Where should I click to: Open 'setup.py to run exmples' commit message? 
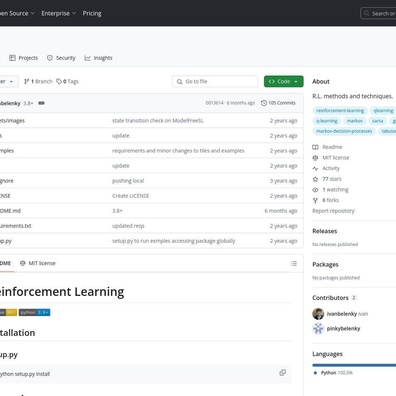(174, 241)
